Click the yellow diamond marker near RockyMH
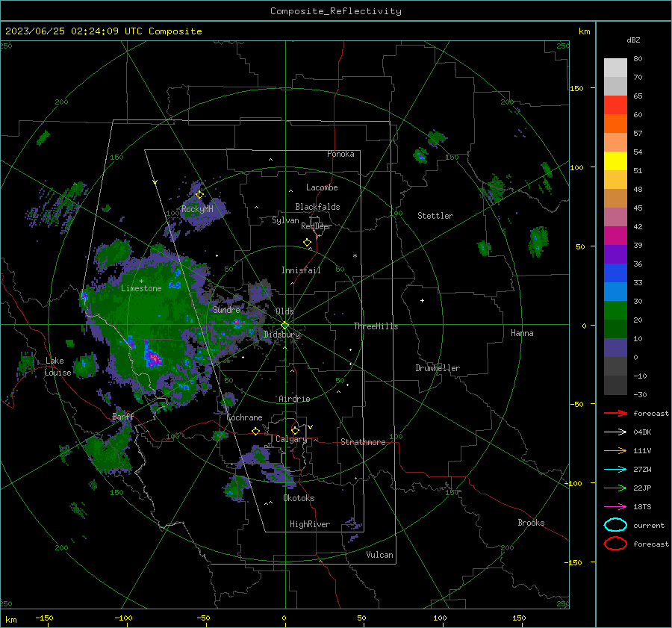 click(199, 195)
